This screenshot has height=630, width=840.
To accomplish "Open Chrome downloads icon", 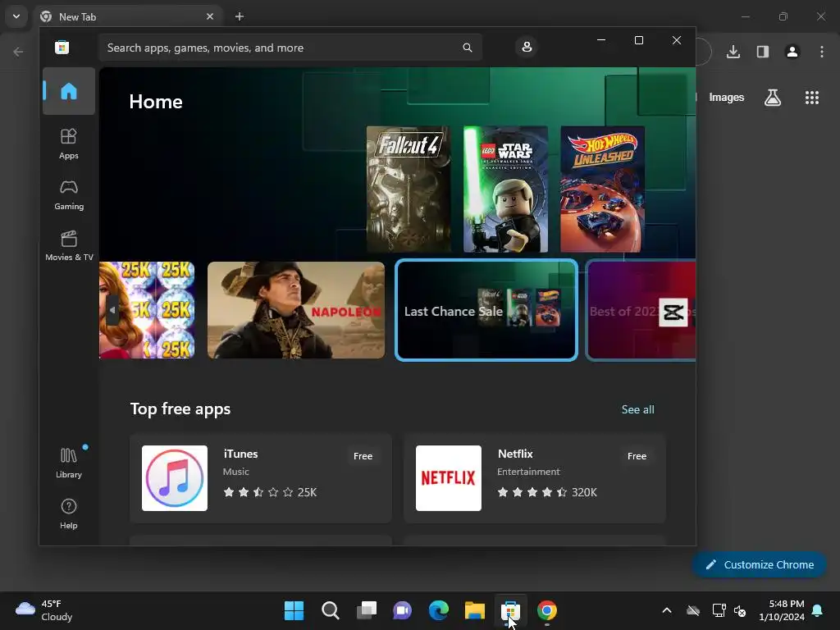I will pos(733,52).
